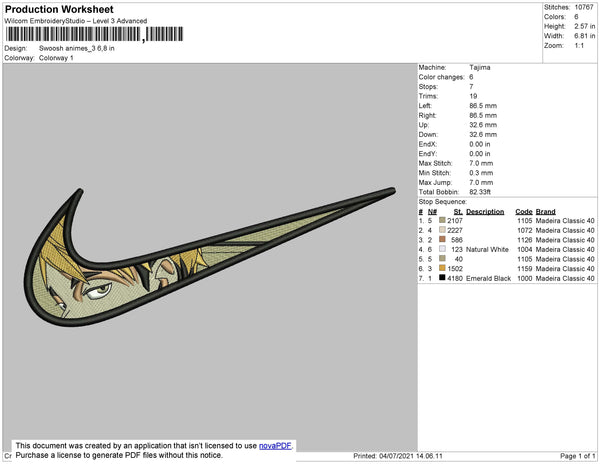600x464 pixels.
Task: Click the 'Code' column header
Action: (524, 212)
